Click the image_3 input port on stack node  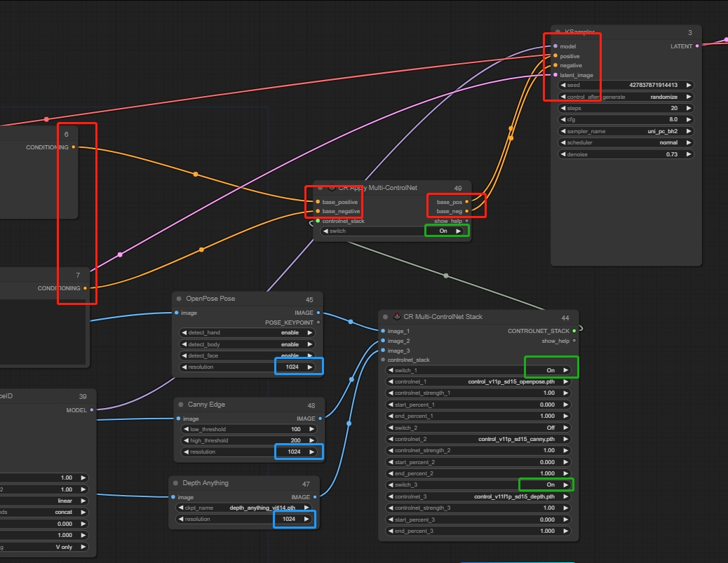point(383,351)
